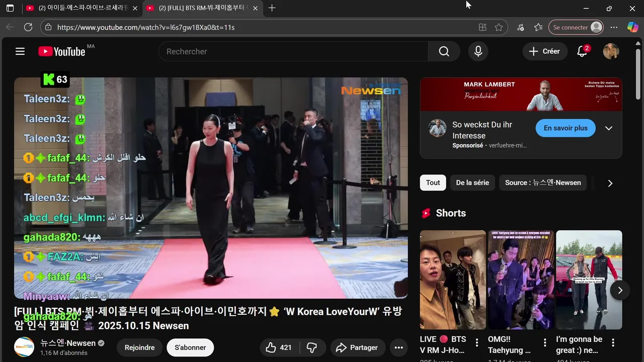Open the YouTube guide hamburger menu
Screen dimensions: 644x362
20,51
